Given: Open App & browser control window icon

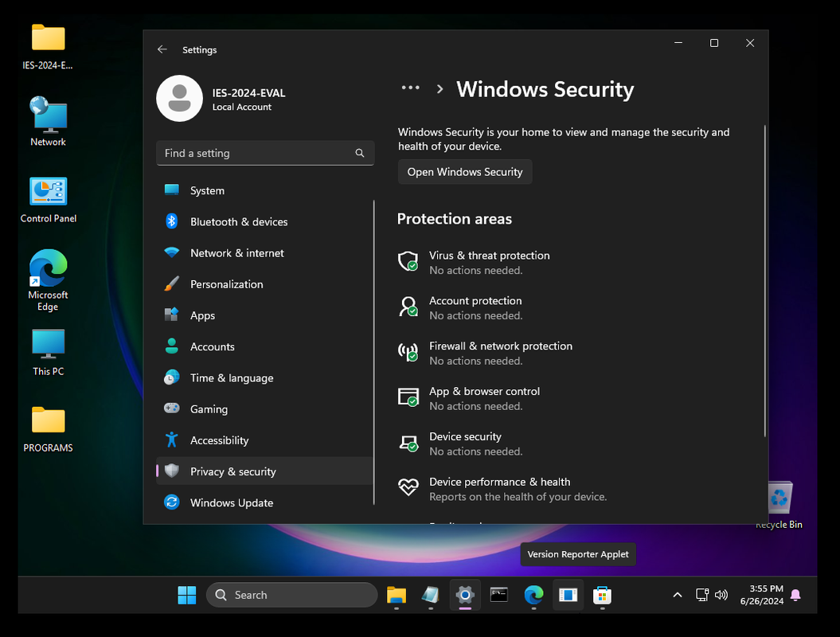Looking at the screenshot, I should pos(408,397).
